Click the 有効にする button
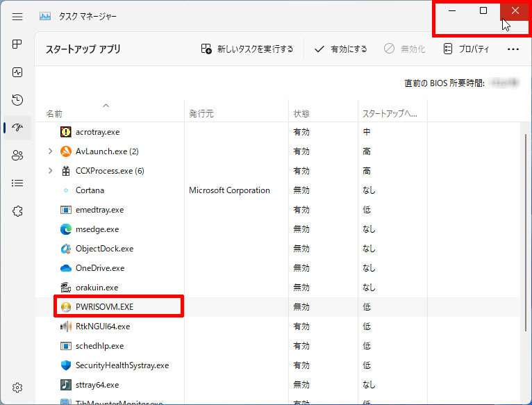This screenshot has width=532, height=405. click(341, 49)
